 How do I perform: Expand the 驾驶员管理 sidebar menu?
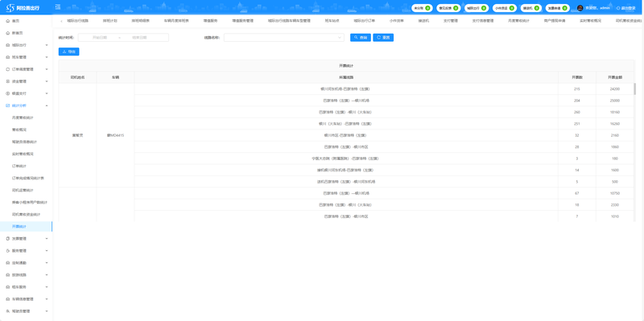point(47,311)
